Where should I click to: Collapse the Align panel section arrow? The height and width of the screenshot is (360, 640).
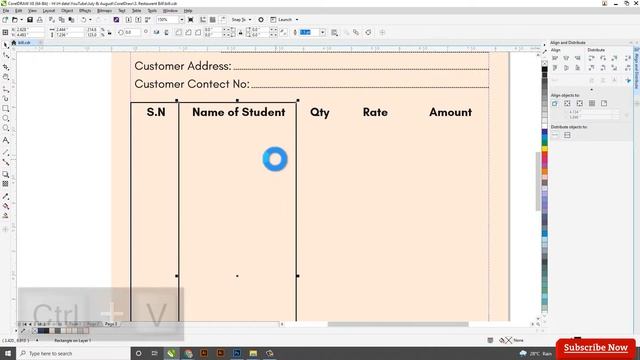591,89
